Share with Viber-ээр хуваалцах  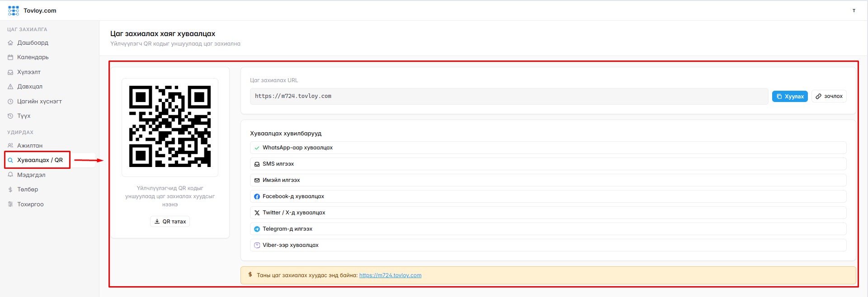548,245
